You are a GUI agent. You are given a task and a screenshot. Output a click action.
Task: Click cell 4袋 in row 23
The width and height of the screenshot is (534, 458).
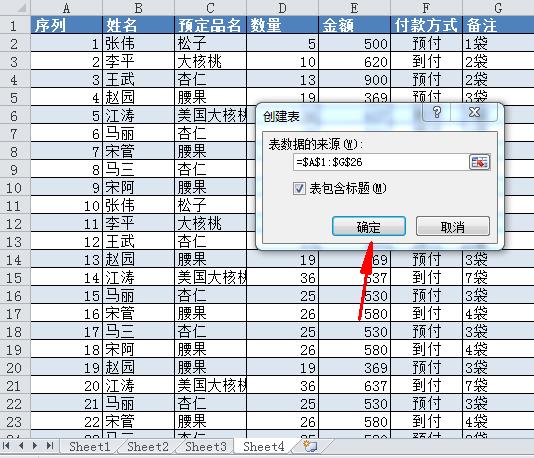pyautogui.click(x=498, y=421)
